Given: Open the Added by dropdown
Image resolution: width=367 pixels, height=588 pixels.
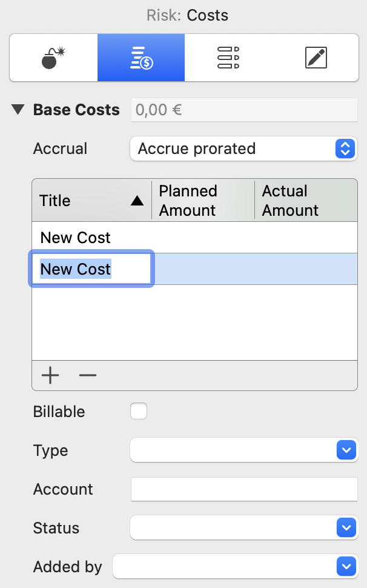Looking at the screenshot, I should (x=346, y=567).
